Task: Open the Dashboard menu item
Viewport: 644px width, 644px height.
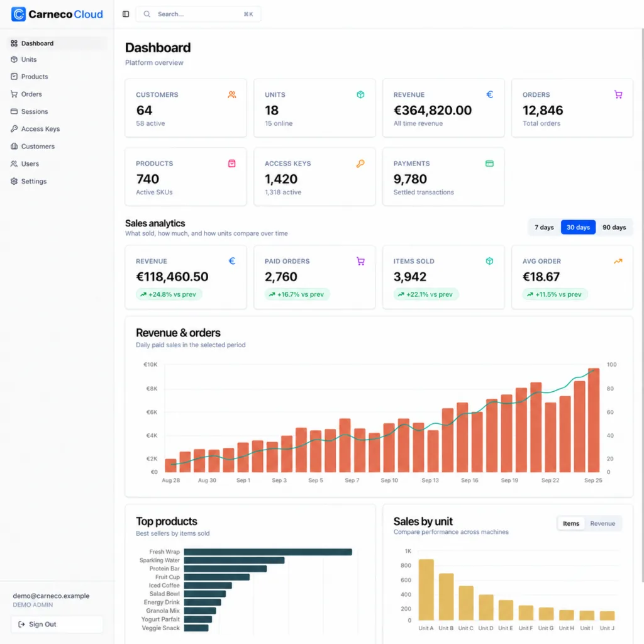Action: coord(57,43)
